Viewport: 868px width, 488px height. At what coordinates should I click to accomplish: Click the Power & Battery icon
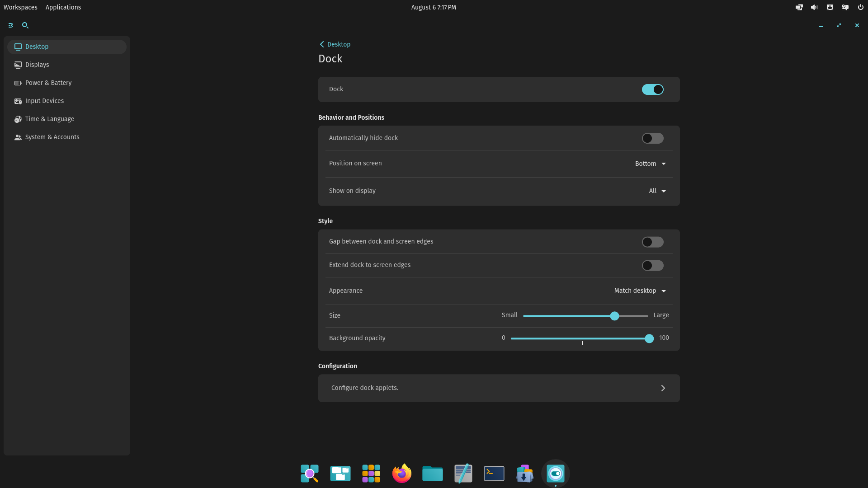[18, 83]
